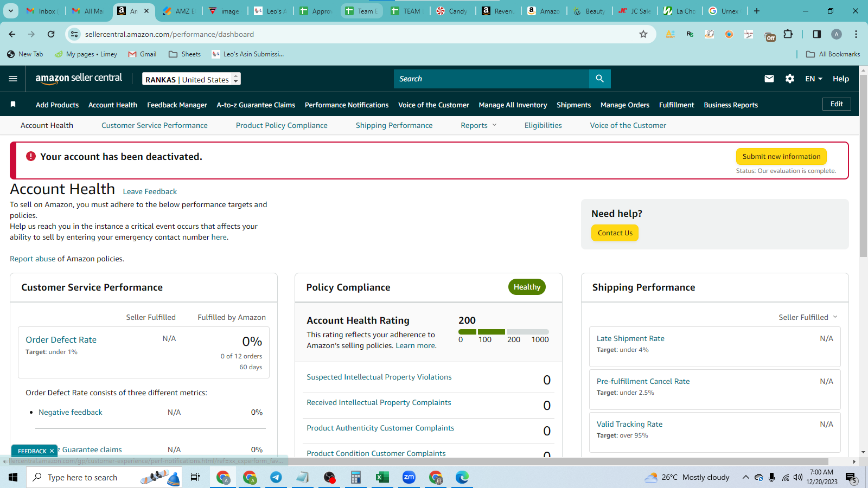
Task: Open the EN language dropdown
Action: point(814,79)
